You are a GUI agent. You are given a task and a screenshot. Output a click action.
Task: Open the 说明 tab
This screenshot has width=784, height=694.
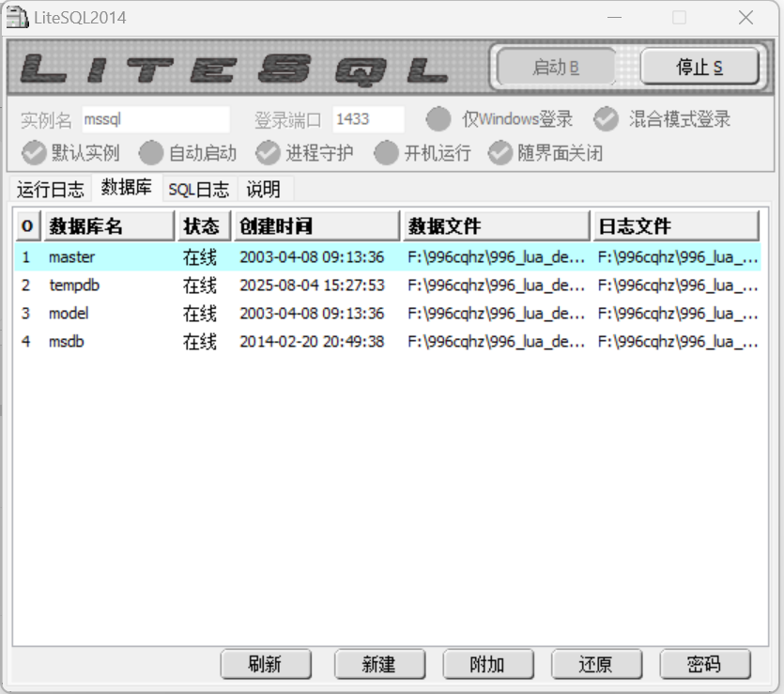264,190
